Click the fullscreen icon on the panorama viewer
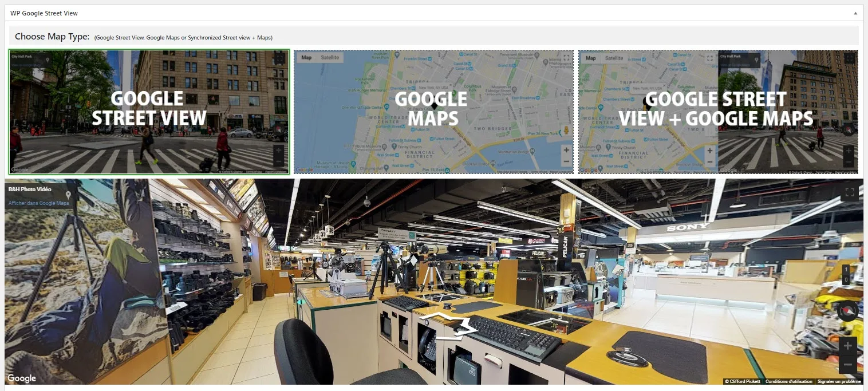The image size is (868, 391). pos(850,192)
